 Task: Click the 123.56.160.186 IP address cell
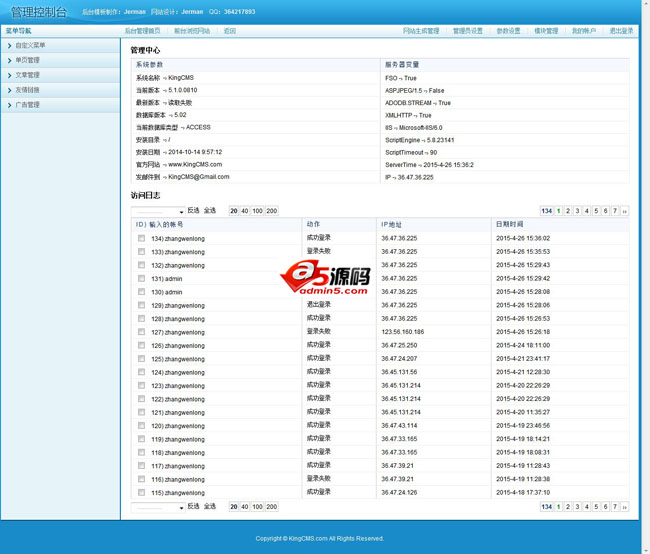click(x=403, y=332)
